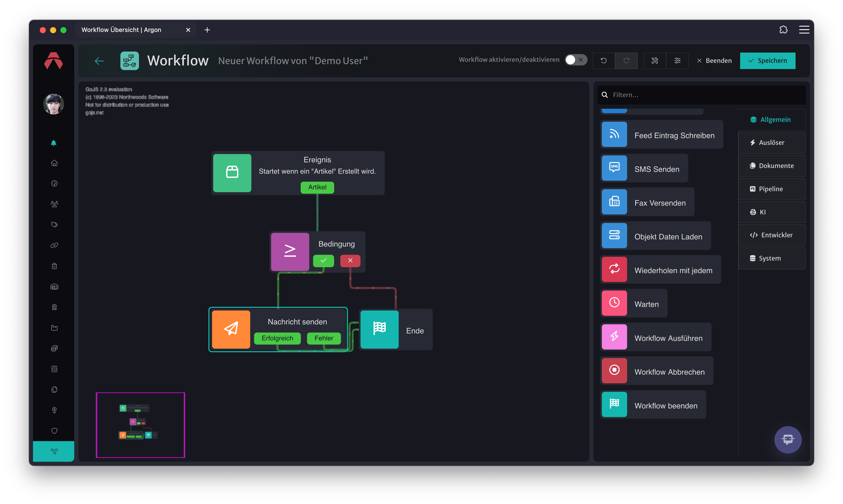Screen dimensions: 843x504
Task: Toggle the Workflow aktivieren/deaktivieren switch
Action: point(576,60)
